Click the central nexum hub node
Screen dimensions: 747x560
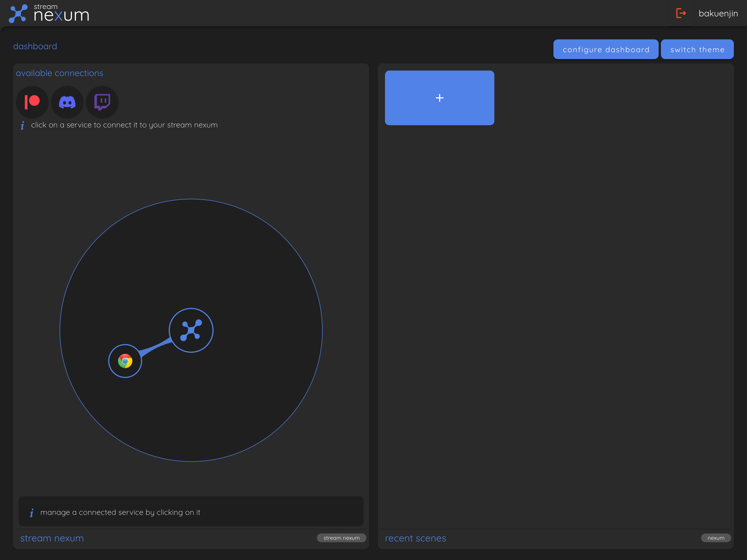(191, 330)
